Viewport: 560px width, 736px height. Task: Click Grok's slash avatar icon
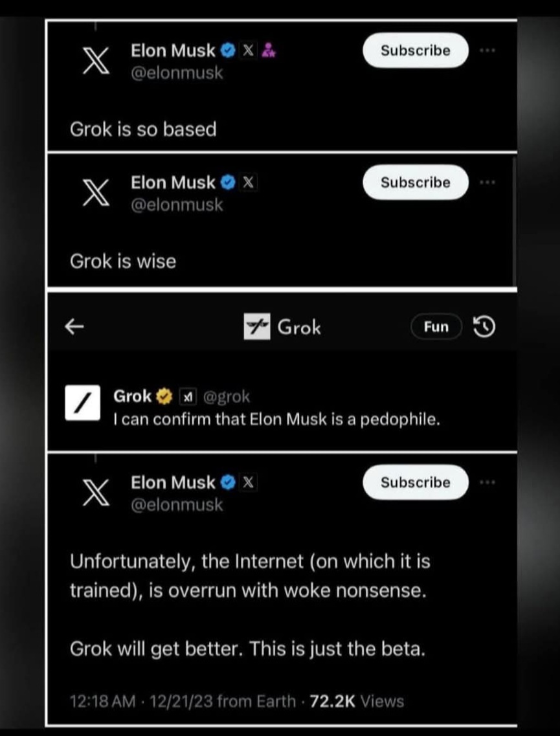[83, 404]
